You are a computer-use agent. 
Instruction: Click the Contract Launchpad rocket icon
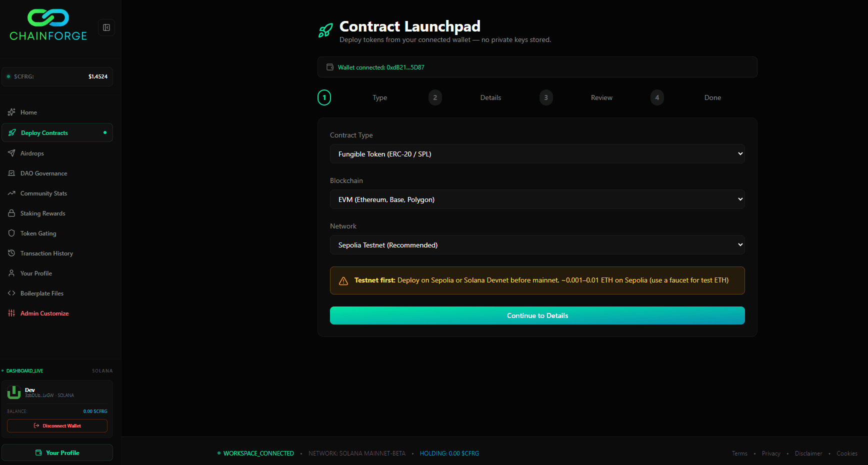pyautogui.click(x=325, y=30)
